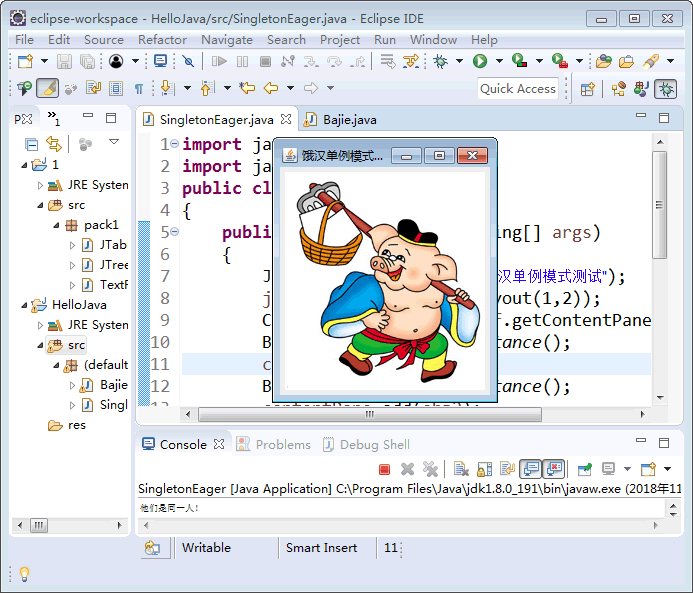Toggle Mark Occurrences highlighter button
The width and height of the screenshot is (693, 593).
(47, 88)
